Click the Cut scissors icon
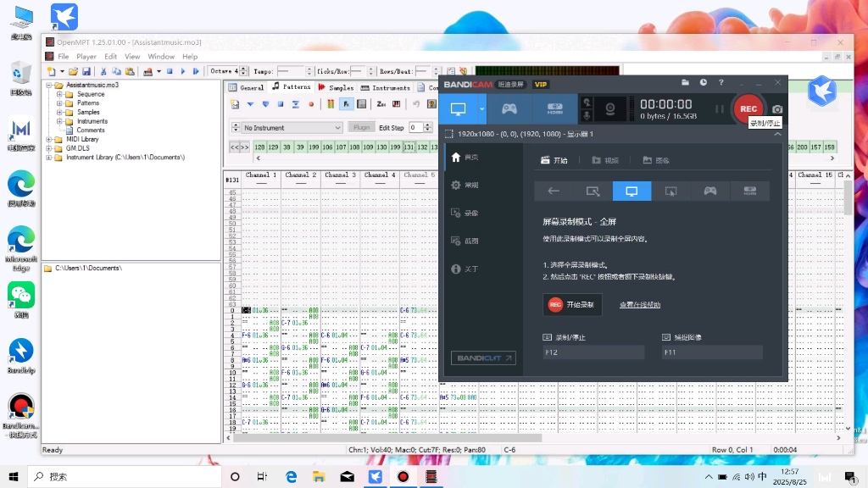 [x=103, y=71]
